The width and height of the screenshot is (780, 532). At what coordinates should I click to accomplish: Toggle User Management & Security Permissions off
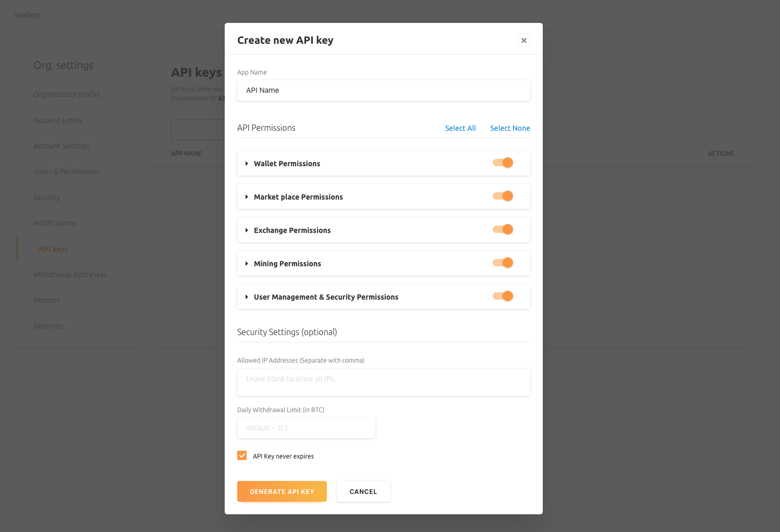click(502, 296)
